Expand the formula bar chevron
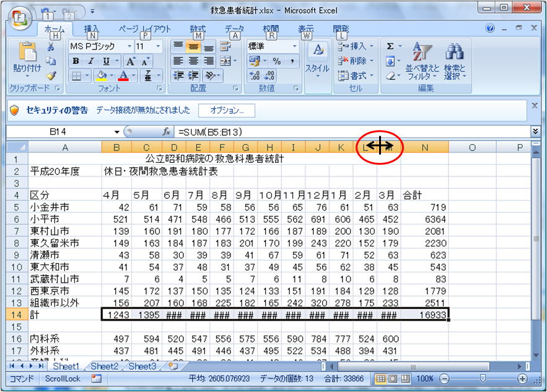This screenshot has height=392, width=547. coord(535,131)
